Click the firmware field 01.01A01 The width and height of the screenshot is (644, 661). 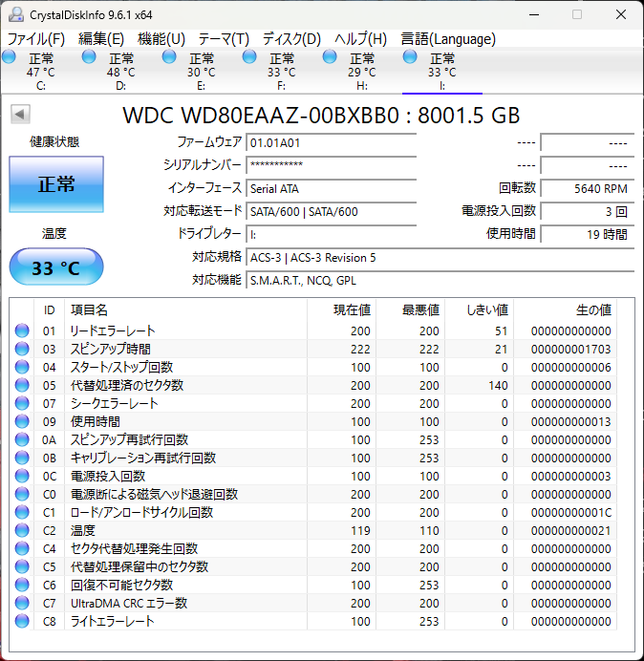332,142
